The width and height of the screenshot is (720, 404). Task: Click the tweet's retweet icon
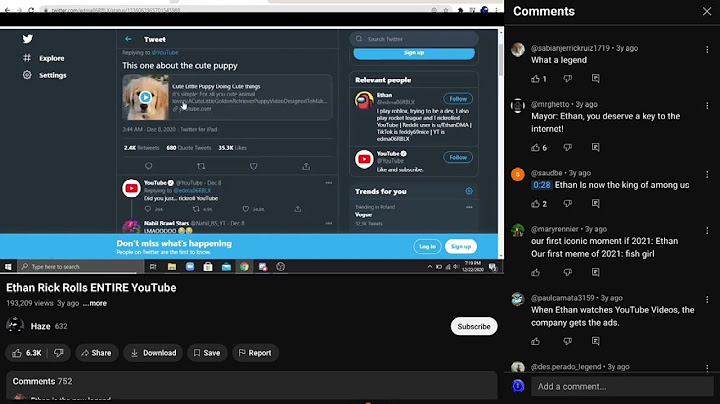201,166
